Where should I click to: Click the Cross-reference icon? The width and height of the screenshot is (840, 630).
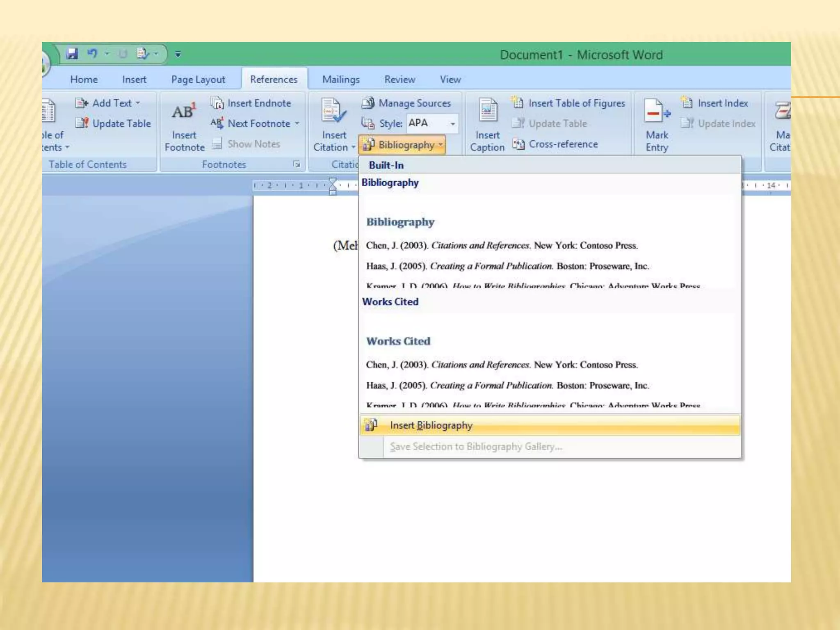click(x=518, y=144)
